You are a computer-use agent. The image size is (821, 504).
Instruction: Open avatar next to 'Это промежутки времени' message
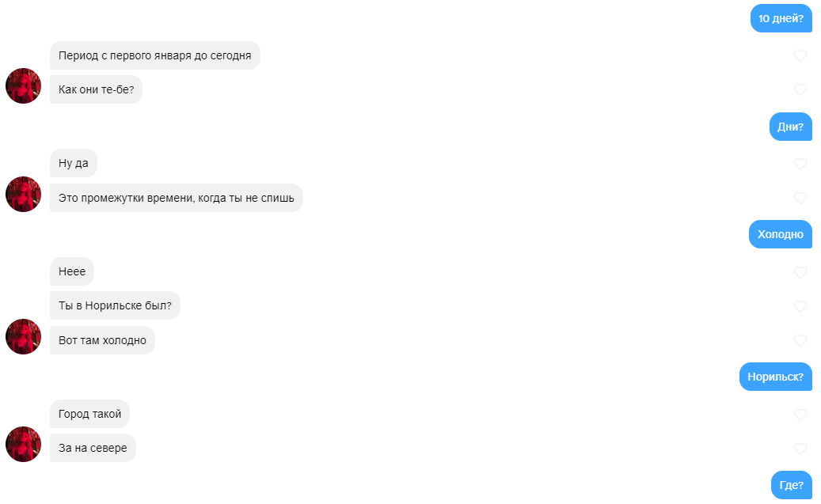23,194
